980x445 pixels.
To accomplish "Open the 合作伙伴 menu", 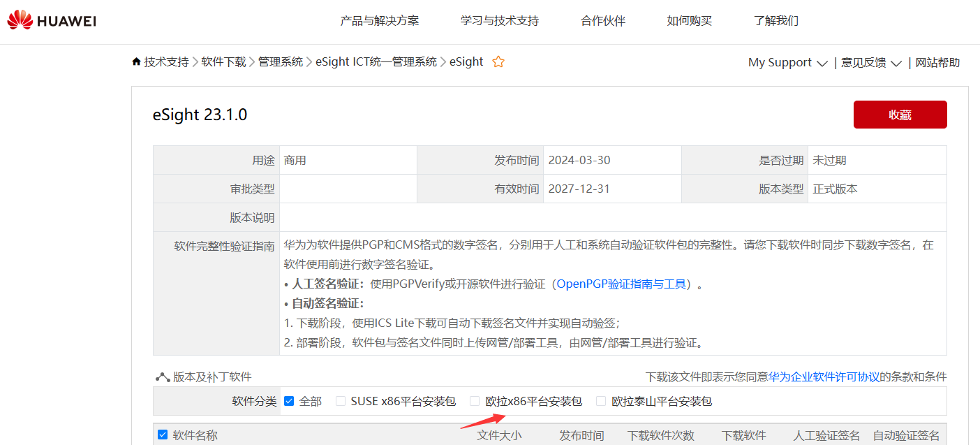I will tap(603, 20).
